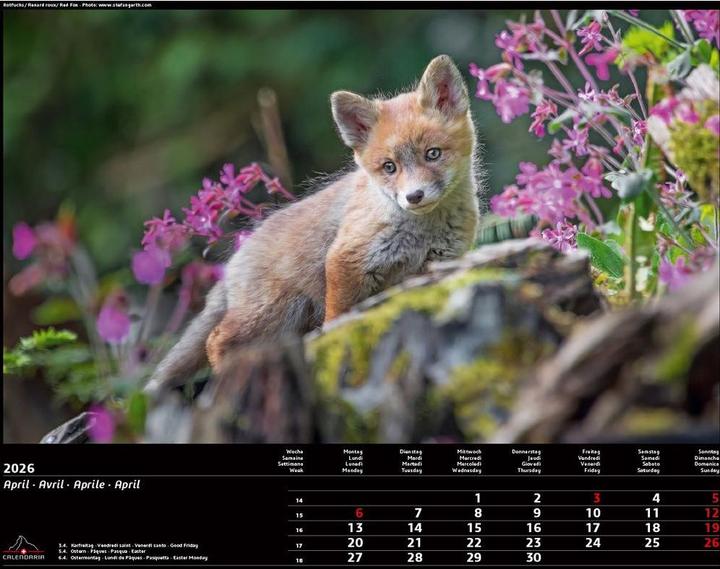The image size is (720, 569).
Task: Click the Karfreitag / Good Friday holiday note
Action: pyautogui.click(x=128, y=546)
